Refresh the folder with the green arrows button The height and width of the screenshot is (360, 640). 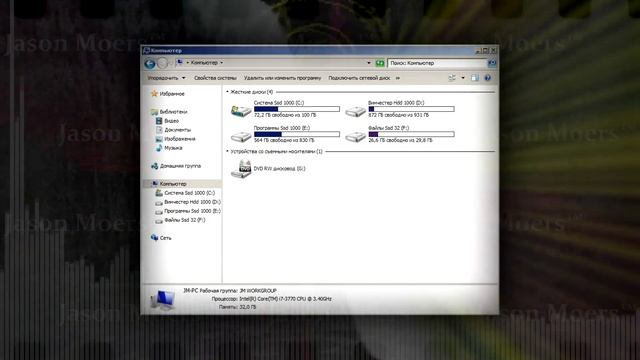click(x=380, y=63)
